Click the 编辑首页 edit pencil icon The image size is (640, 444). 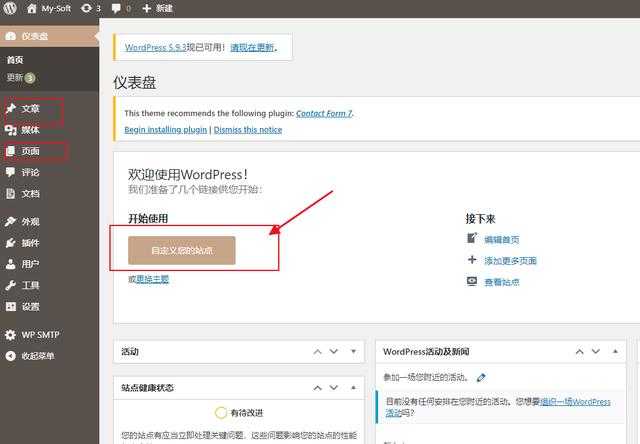click(472, 238)
